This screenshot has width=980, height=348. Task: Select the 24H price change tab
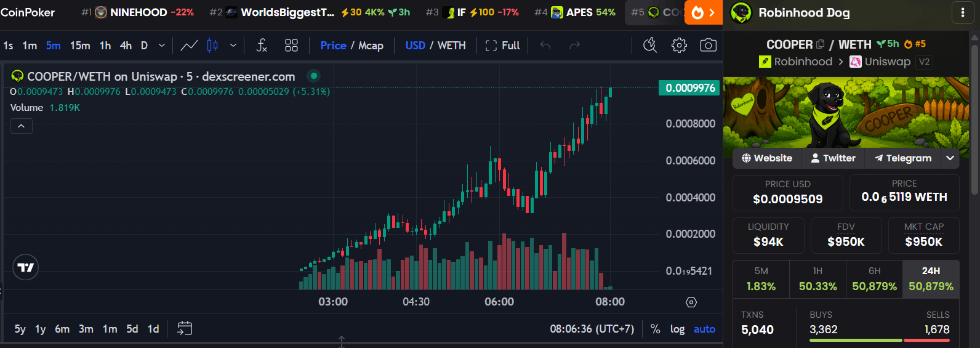[931, 279]
